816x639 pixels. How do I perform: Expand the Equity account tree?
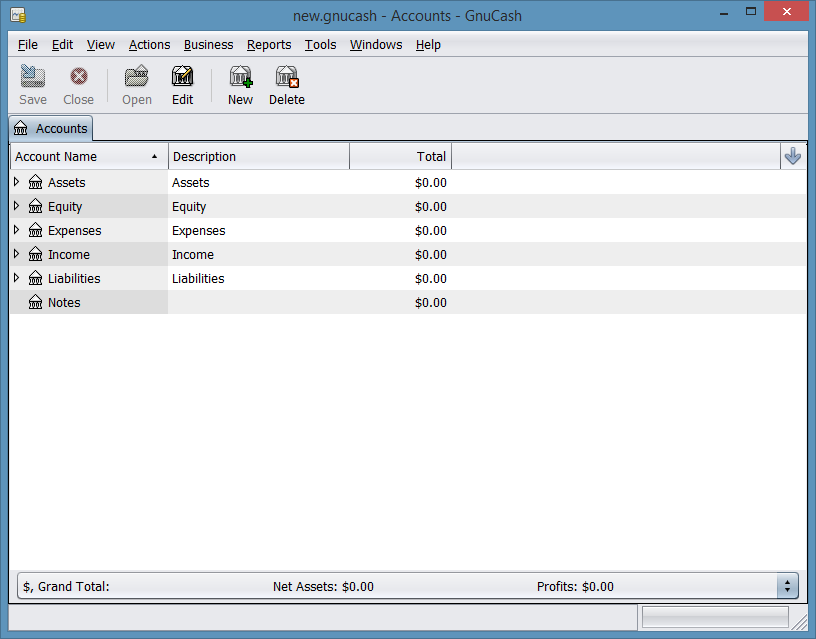(x=16, y=206)
